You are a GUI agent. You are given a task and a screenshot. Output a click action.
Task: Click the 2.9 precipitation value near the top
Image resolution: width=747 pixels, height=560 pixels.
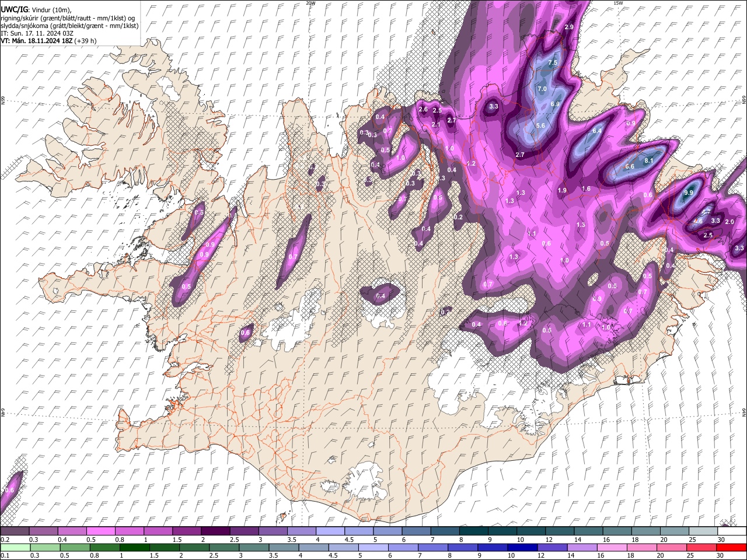(x=570, y=27)
